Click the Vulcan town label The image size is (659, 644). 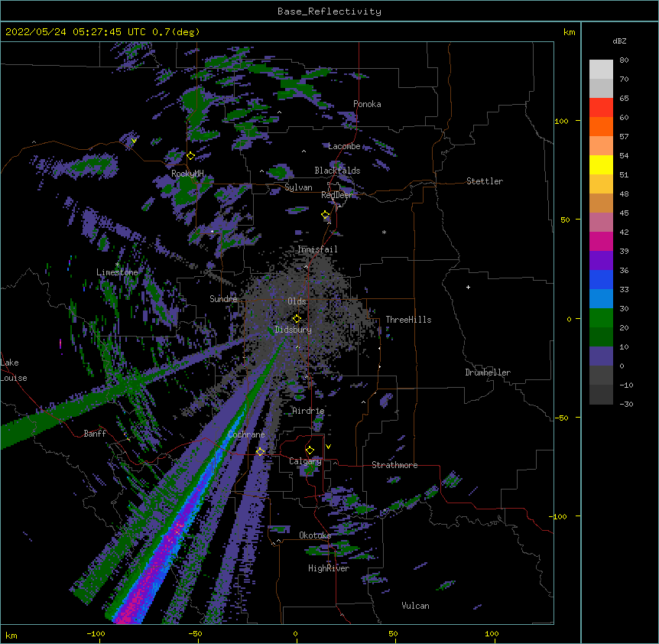(x=415, y=606)
